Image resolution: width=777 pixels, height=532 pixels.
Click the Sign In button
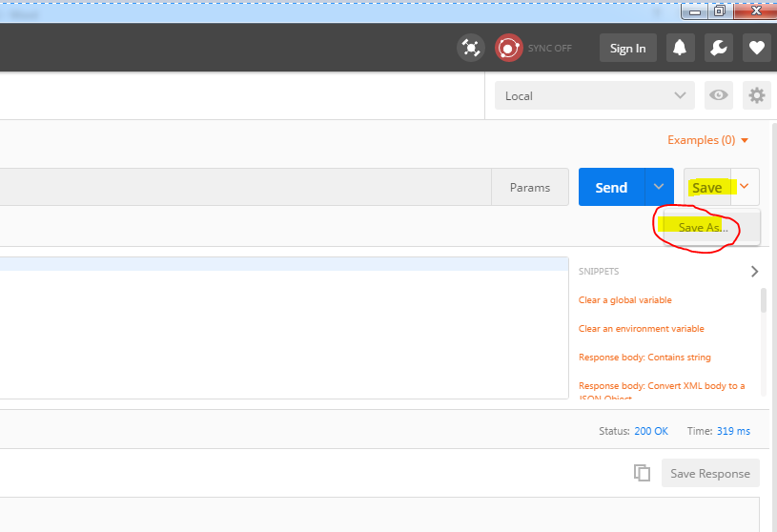627,48
